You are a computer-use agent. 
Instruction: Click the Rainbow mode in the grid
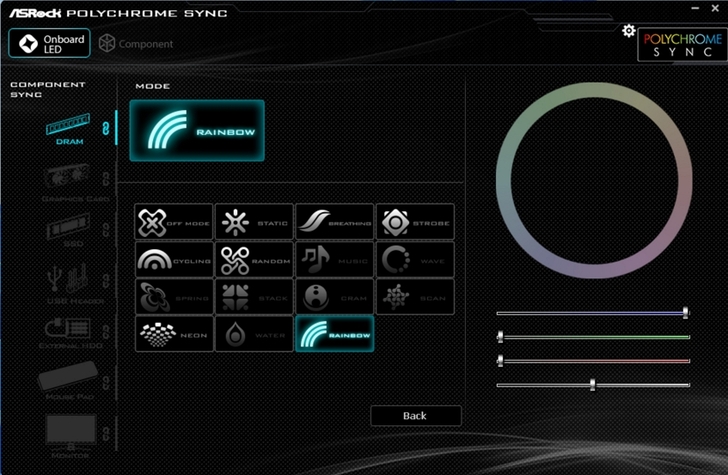coord(334,334)
